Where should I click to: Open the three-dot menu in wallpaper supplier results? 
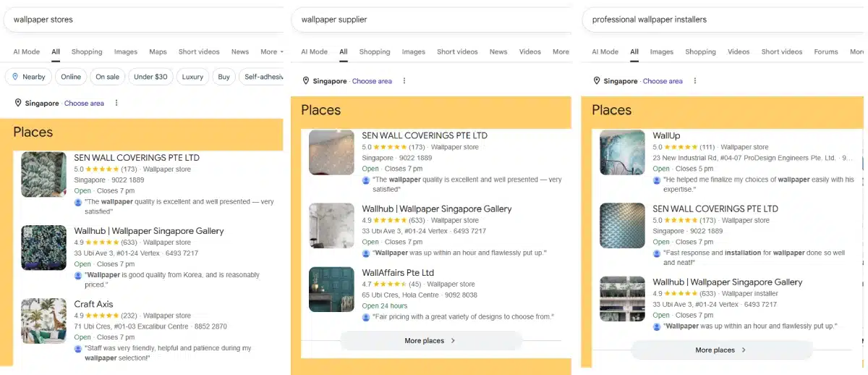tap(404, 81)
